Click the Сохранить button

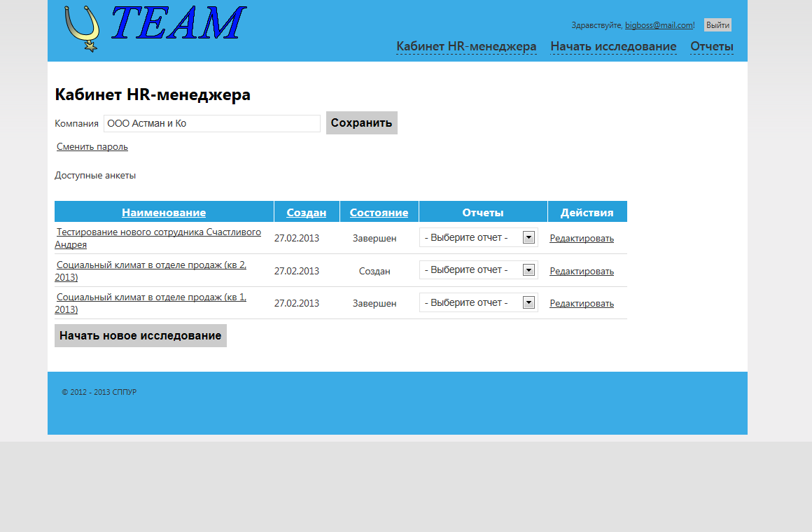tap(361, 122)
